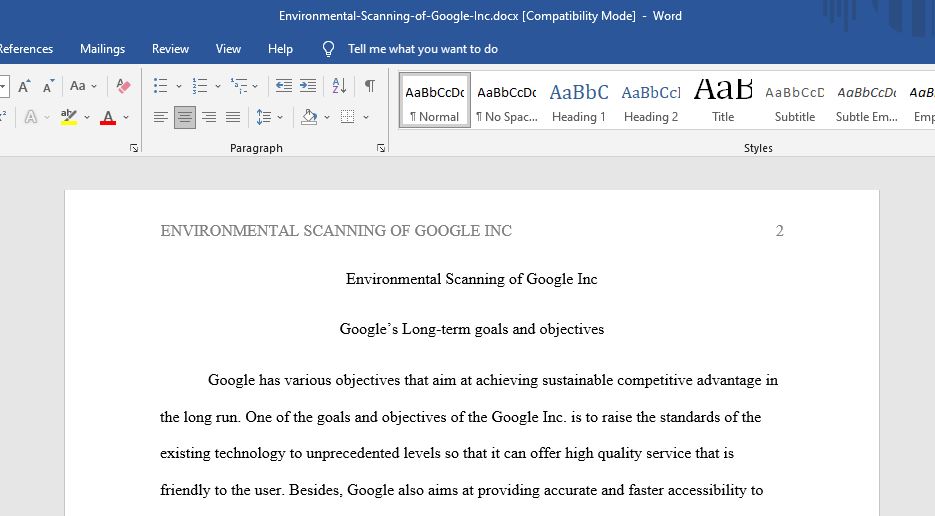
Task: Click the word 'sustainable' in first paragraph line
Action: click(577, 380)
